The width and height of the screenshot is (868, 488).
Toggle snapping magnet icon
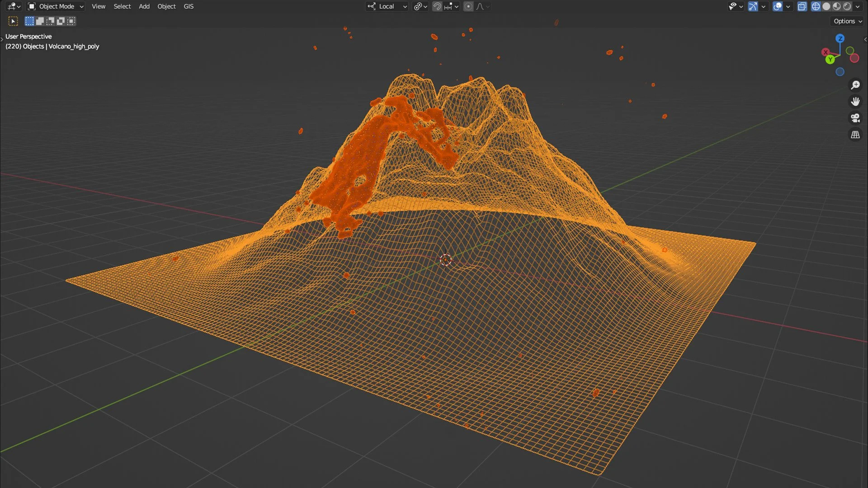[x=437, y=6]
